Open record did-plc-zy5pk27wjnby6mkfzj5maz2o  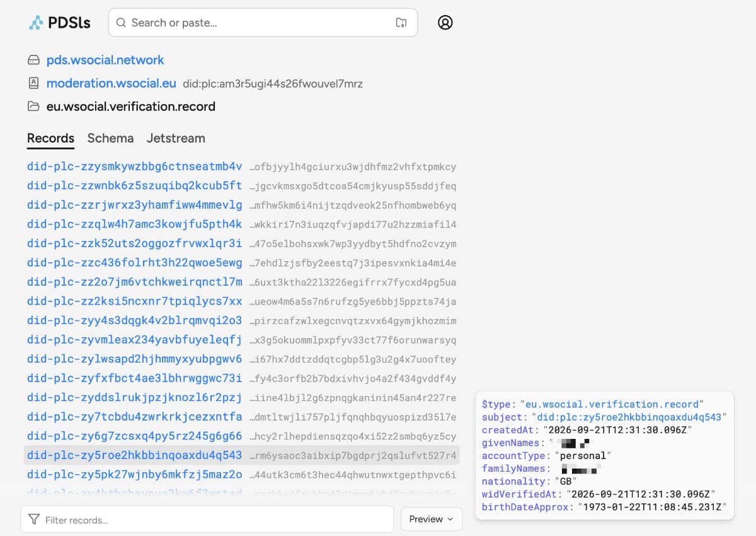tap(134, 474)
